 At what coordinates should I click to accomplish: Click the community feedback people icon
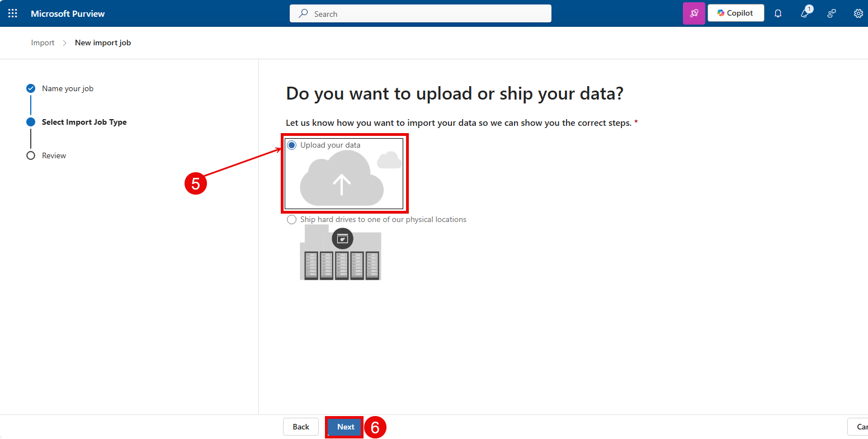click(832, 13)
